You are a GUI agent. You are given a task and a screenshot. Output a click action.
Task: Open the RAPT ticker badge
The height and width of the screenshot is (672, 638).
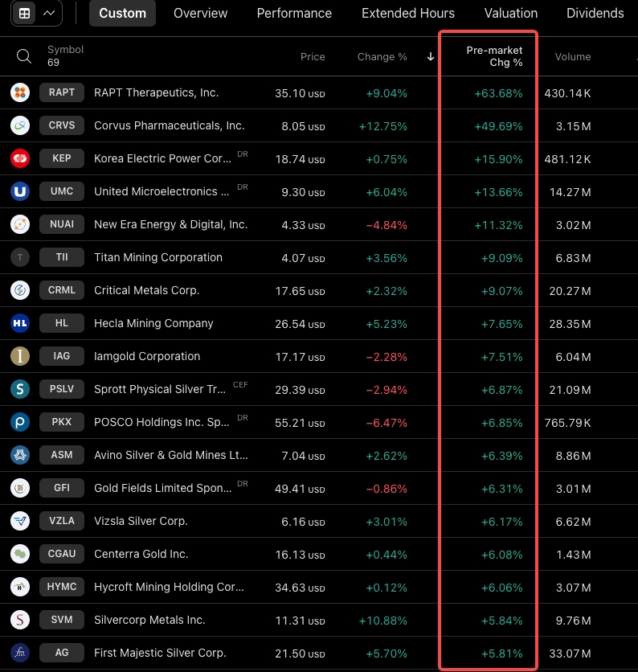point(62,92)
